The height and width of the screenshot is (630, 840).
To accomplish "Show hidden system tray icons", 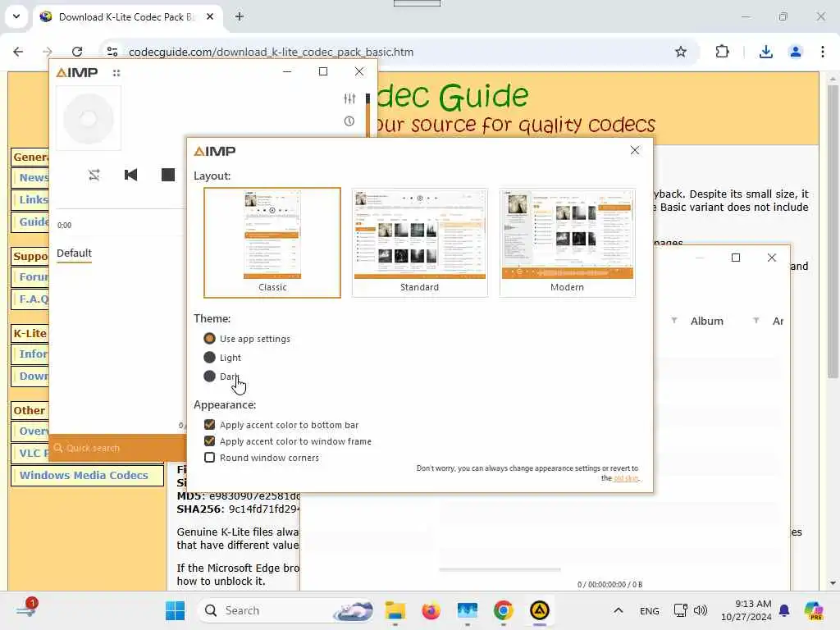I will click(x=618, y=610).
